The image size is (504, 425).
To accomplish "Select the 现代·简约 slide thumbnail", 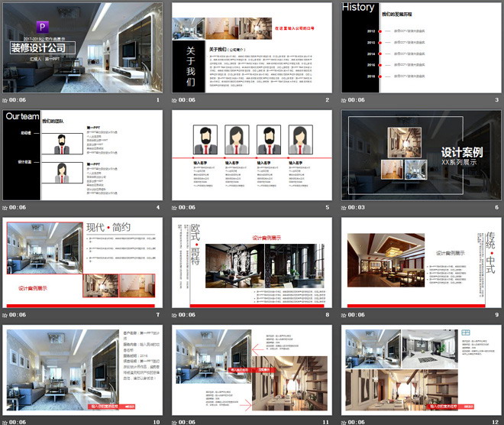I will pos(82,263).
